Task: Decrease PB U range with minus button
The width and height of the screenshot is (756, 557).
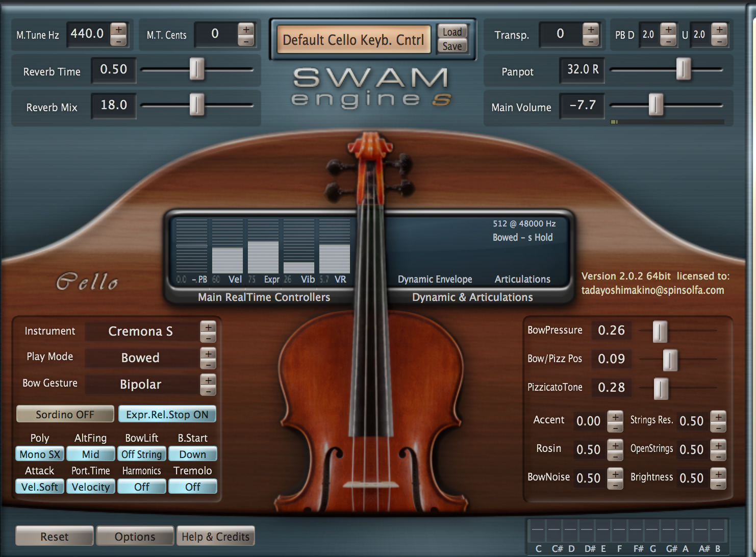Action: (719, 41)
